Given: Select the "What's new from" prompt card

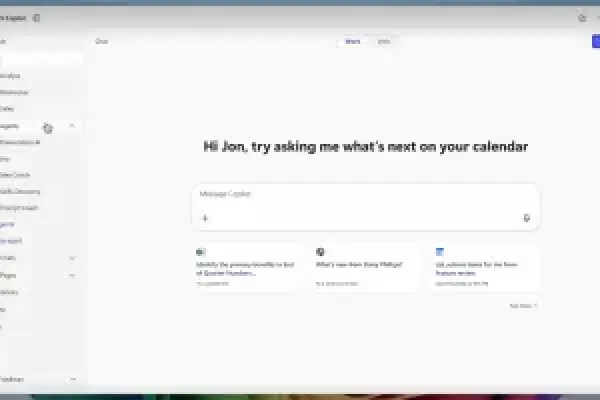Looking at the screenshot, I should coord(366,268).
